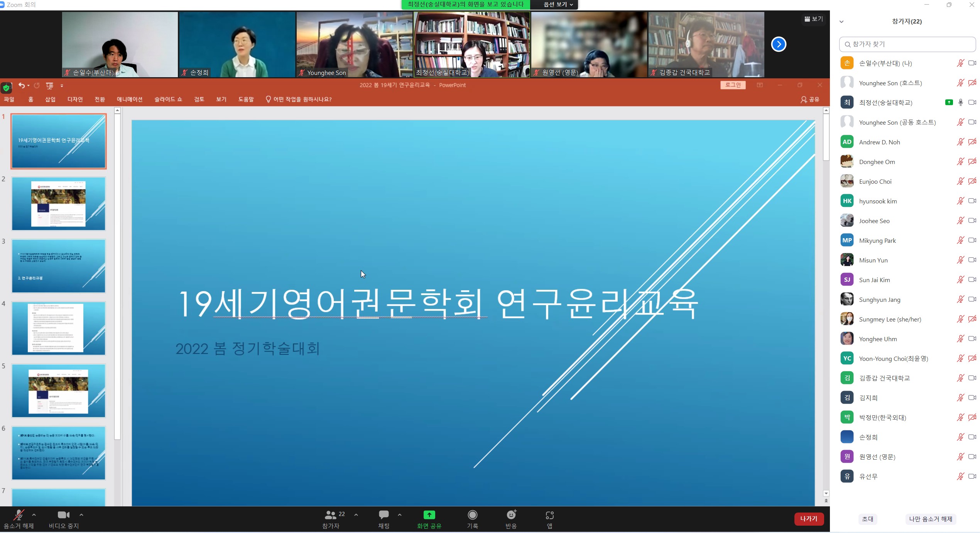The height and width of the screenshot is (533, 980).
Task: Open the 디자인 ribbon tab
Action: coord(75,99)
